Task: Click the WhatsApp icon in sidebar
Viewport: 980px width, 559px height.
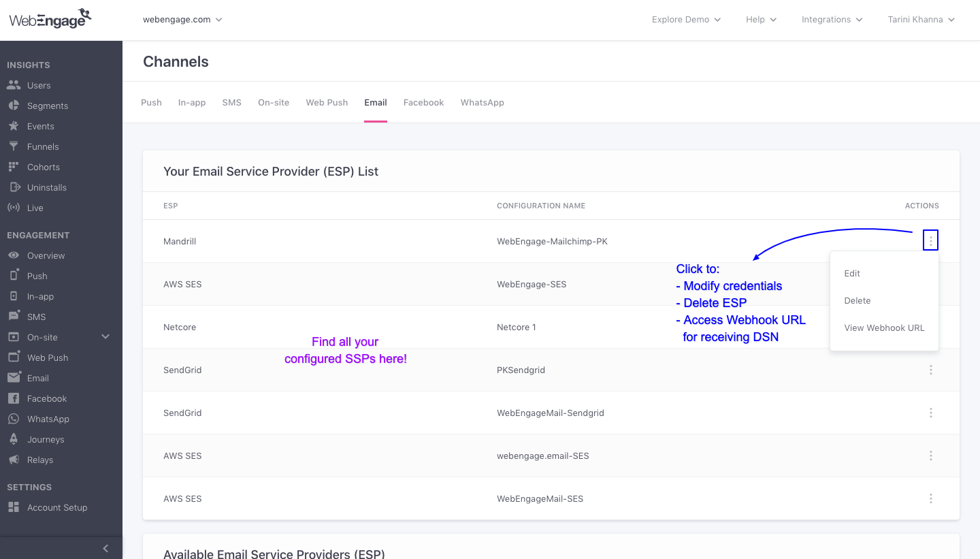Action: (14, 419)
